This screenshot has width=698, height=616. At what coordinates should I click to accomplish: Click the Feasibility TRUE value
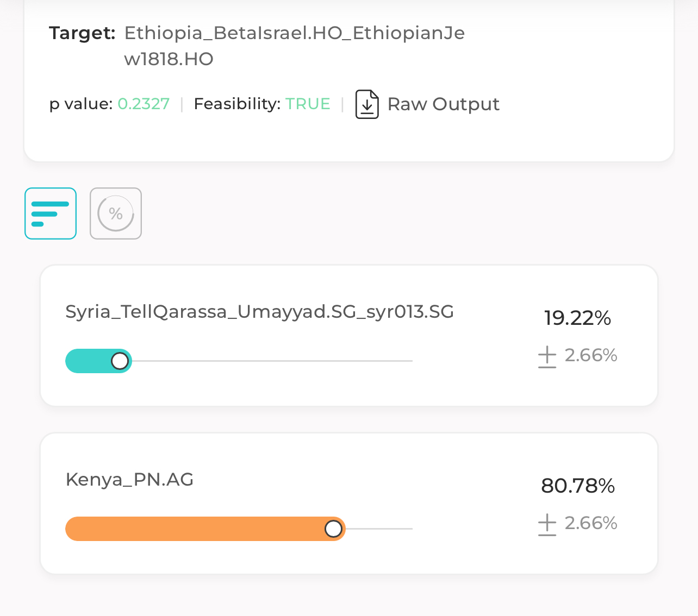click(308, 104)
